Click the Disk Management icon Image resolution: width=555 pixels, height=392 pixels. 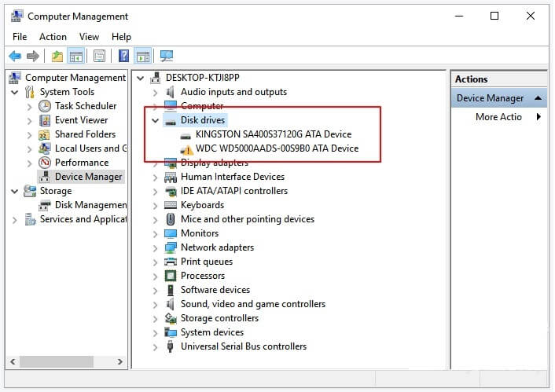pos(45,205)
